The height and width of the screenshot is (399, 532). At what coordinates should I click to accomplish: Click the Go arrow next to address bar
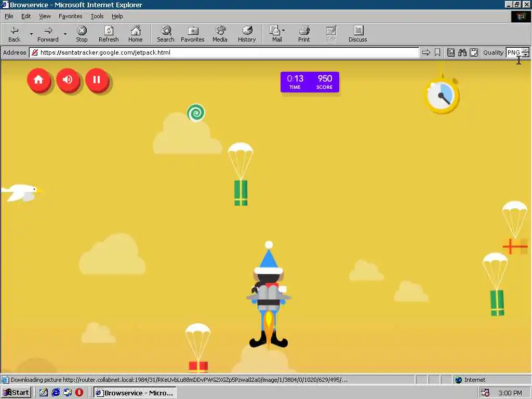click(x=426, y=52)
